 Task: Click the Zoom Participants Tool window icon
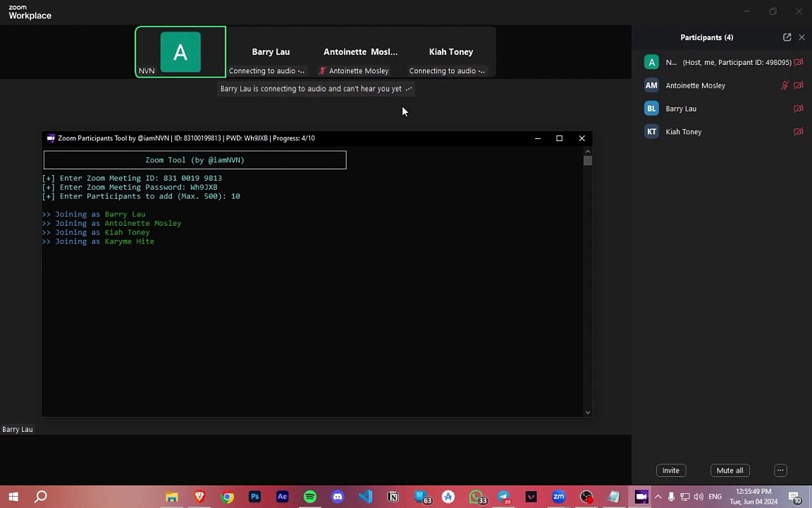point(51,138)
